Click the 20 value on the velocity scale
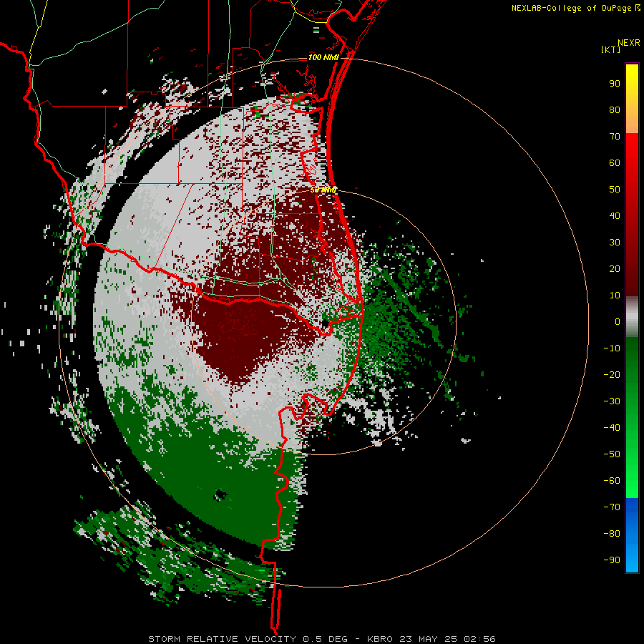The width and height of the screenshot is (644, 644). [615, 268]
